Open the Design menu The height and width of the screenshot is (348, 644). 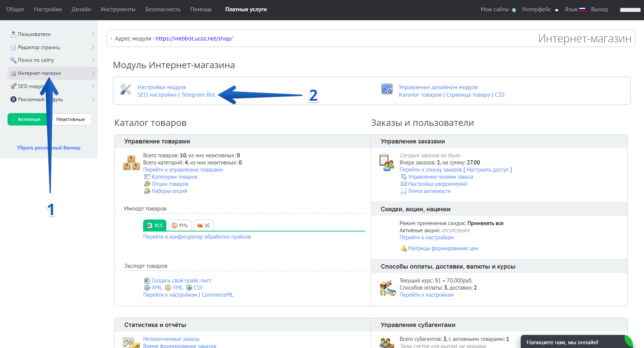pos(81,9)
